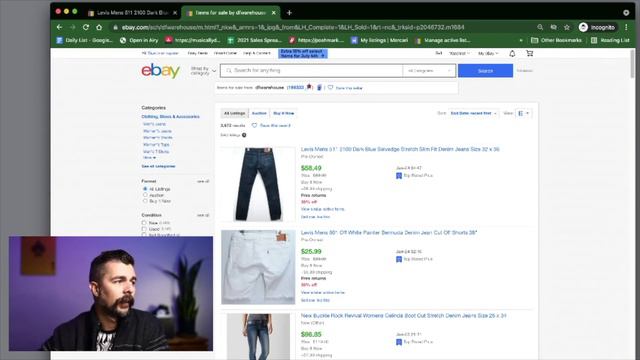The image size is (640, 360).
Task: Click the heart icon beside Save this search
Action: tap(254, 125)
